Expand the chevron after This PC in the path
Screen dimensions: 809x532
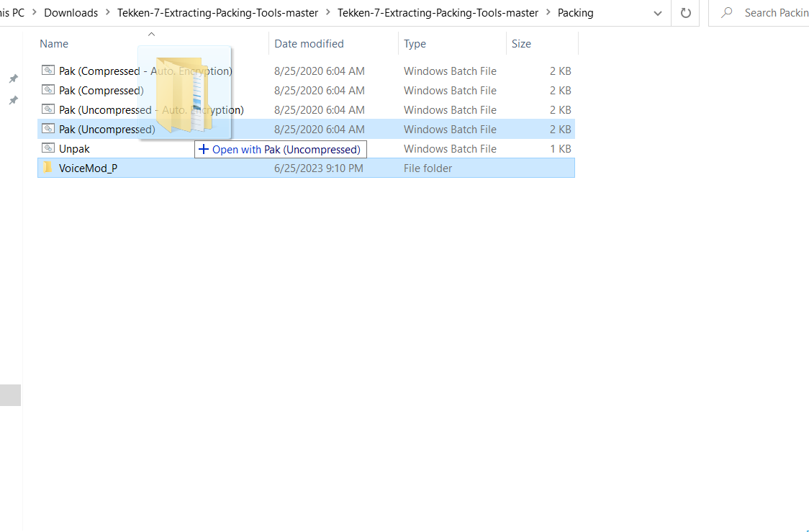(x=34, y=12)
